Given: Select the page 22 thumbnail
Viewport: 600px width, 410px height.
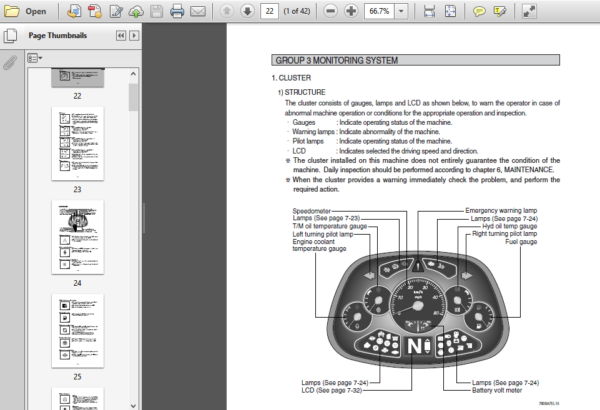Looking at the screenshot, I should [x=78, y=78].
